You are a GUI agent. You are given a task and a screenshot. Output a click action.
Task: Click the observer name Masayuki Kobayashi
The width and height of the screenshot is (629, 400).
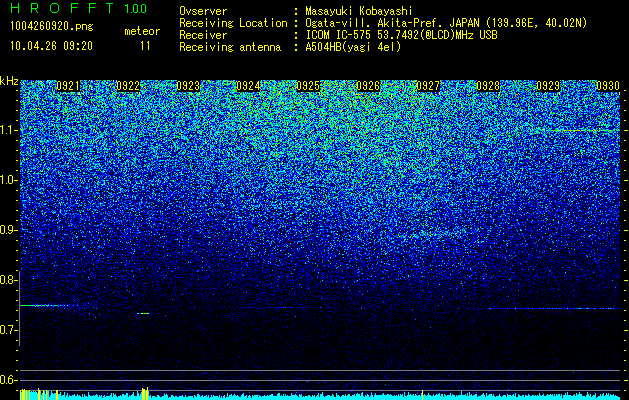tap(359, 11)
